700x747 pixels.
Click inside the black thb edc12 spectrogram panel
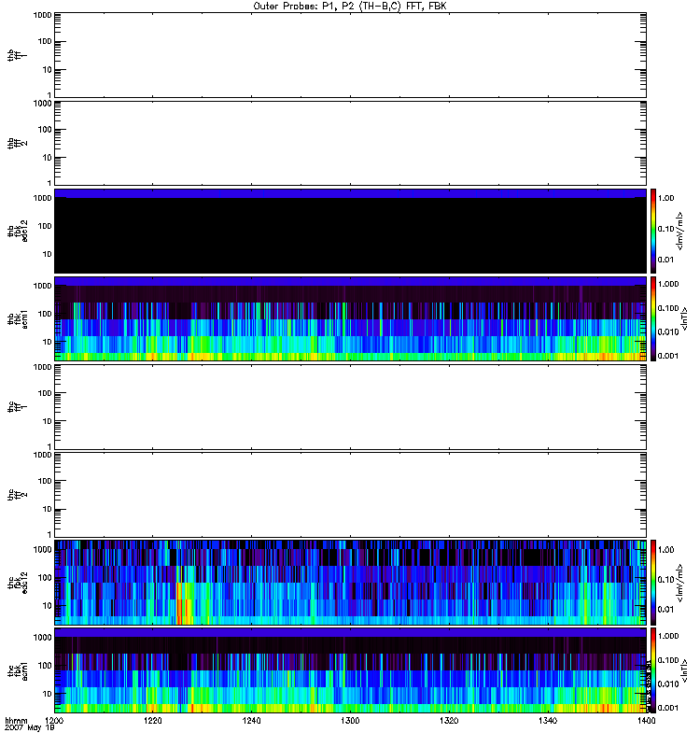point(350,233)
